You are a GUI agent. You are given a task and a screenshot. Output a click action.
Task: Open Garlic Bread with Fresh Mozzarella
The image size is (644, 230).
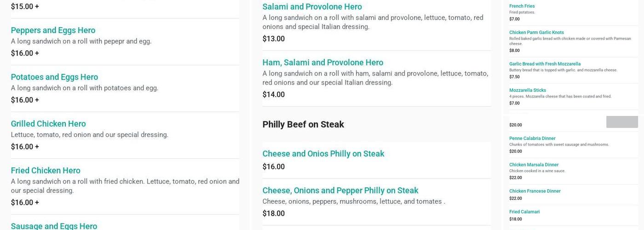545,64
